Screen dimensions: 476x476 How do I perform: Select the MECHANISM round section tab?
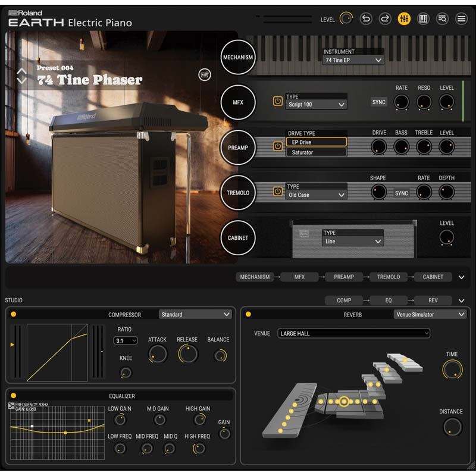point(238,58)
